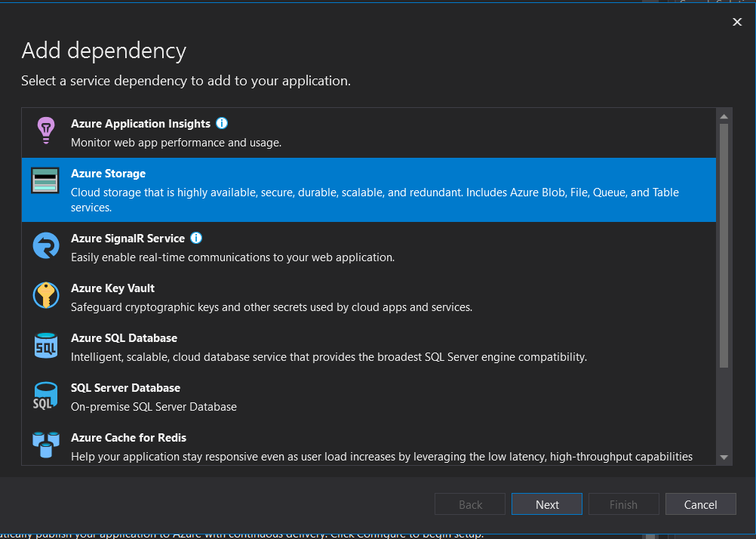Close the dialog with the X button
This screenshot has width=756, height=539.
point(737,22)
